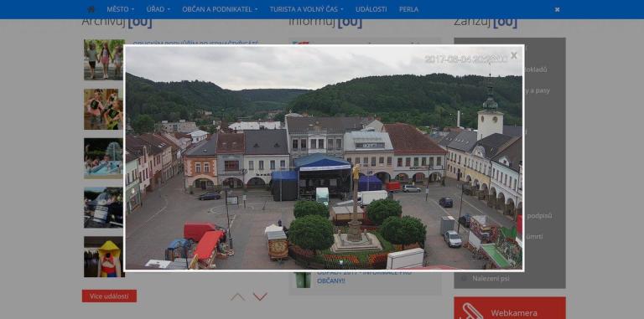Go to the home icon in navbar

[91, 9]
